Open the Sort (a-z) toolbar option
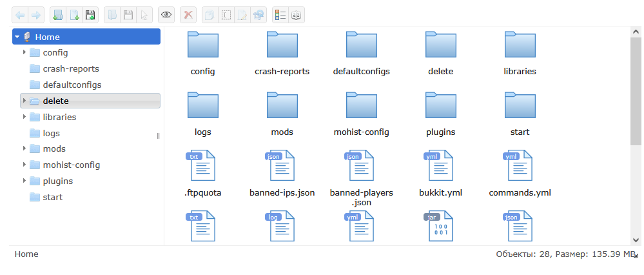The height and width of the screenshot is (275, 644). pos(297,15)
